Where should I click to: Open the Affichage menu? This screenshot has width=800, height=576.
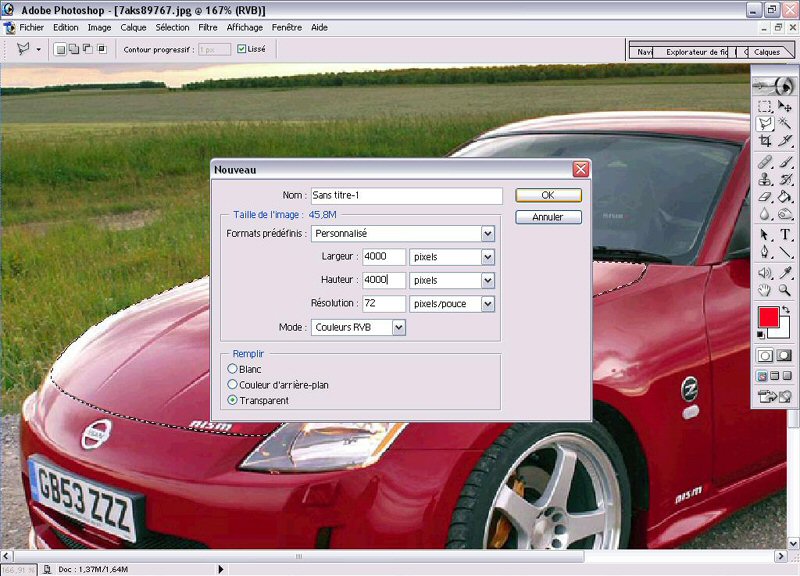[245, 28]
